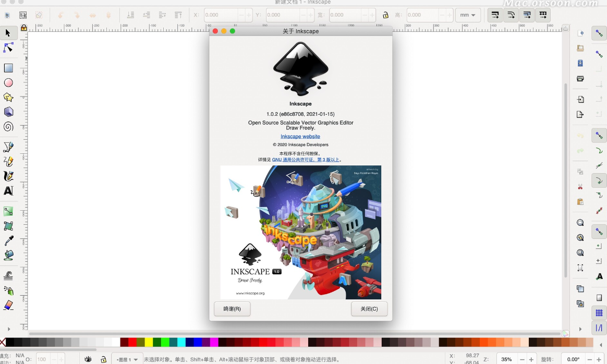Image resolution: width=607 pixels, height=364 pixels.
Task: Choose the Spiral tool
Action: click(8, 127)
